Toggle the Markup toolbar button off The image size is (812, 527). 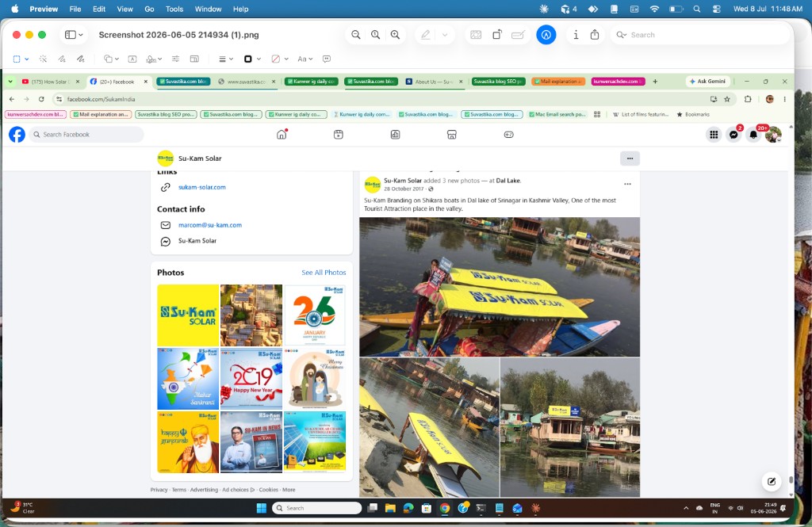pyautogui.click(x=546, y=35)
